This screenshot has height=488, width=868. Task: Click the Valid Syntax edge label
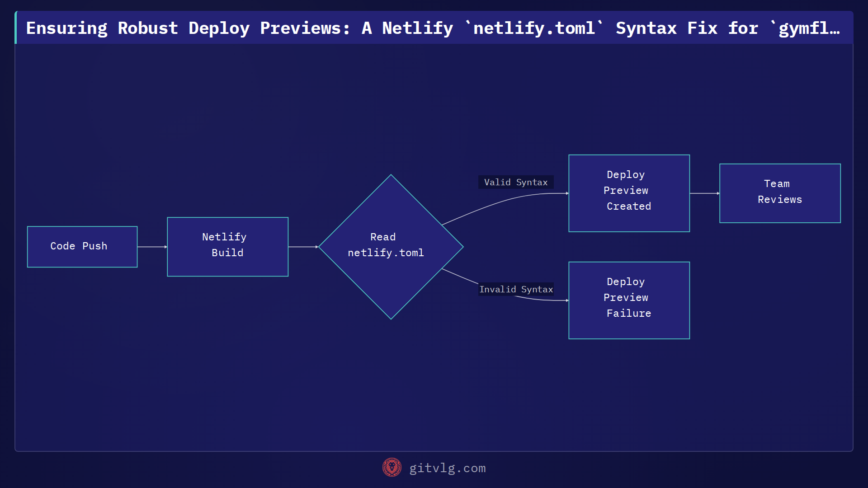[x=516, y=182]
